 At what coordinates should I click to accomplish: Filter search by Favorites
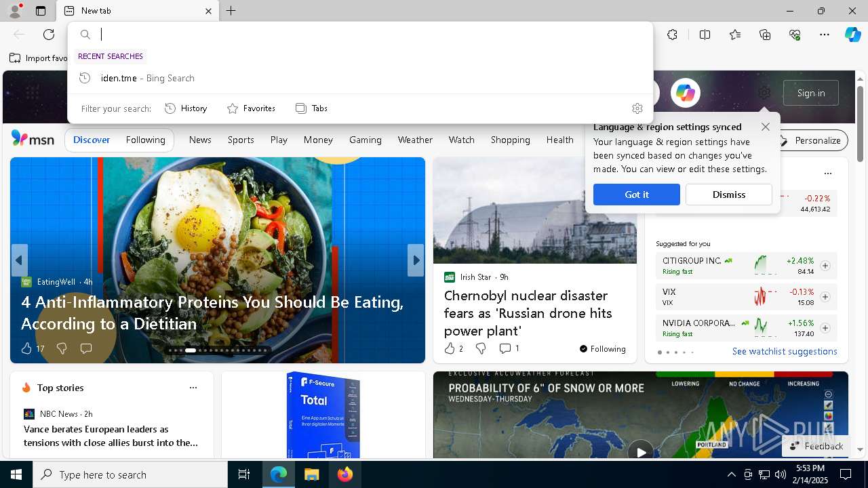[251, 108]
